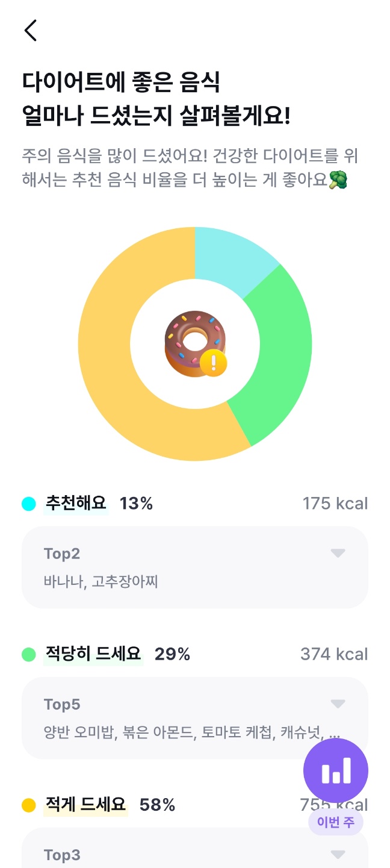The height and width of the screenshot is (868, 390).
Task: Expand the Top3 eat-less foods list
Action: tap(338, 854)
